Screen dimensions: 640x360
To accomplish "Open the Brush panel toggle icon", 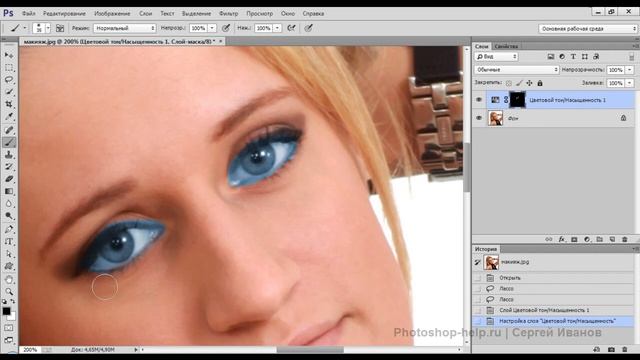I will pyautogui.click(x=60, y=28).
